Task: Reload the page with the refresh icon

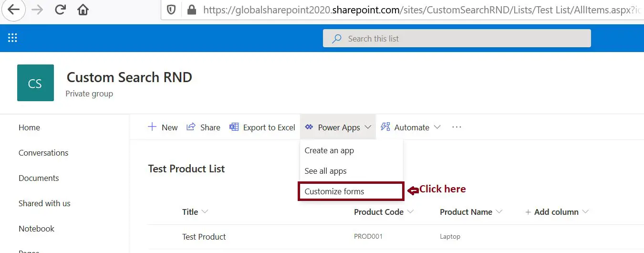Action: pyautogui.click(x=60, y=10)
